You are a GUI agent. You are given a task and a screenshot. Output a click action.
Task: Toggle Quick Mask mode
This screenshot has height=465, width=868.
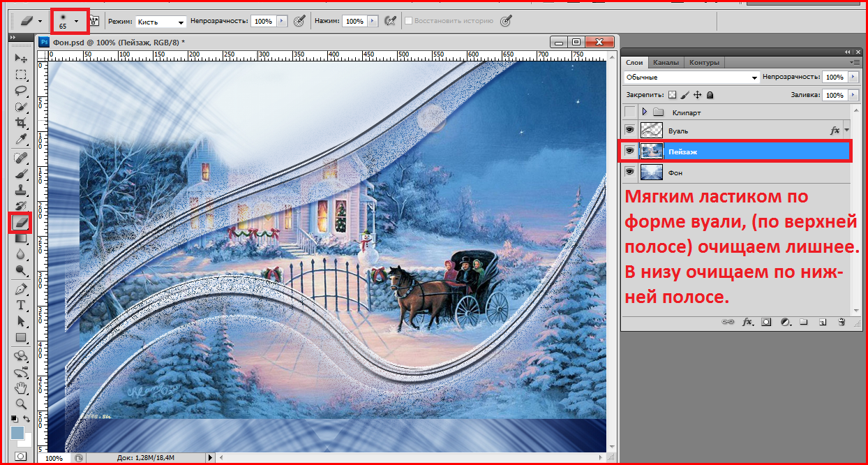click(x=21, y=456)
